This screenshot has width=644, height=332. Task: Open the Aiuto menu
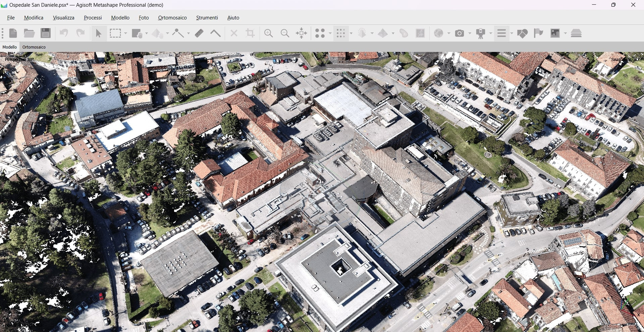[x=233, y=18]
